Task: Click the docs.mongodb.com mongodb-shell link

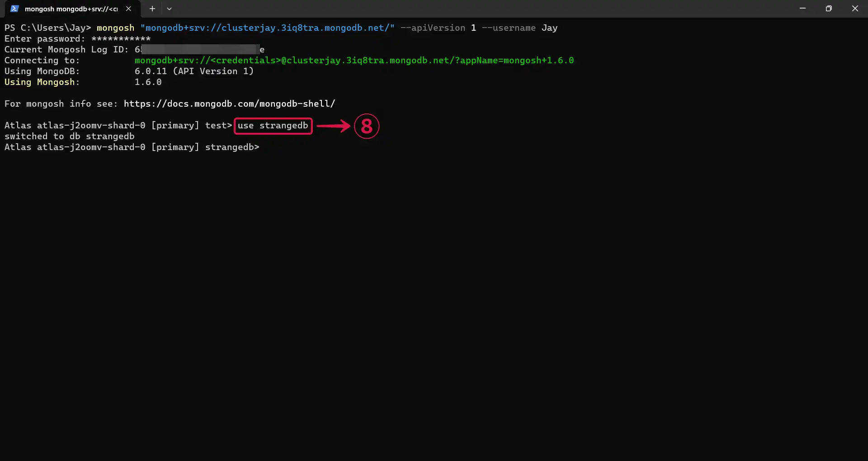Action: click(229, 104)
